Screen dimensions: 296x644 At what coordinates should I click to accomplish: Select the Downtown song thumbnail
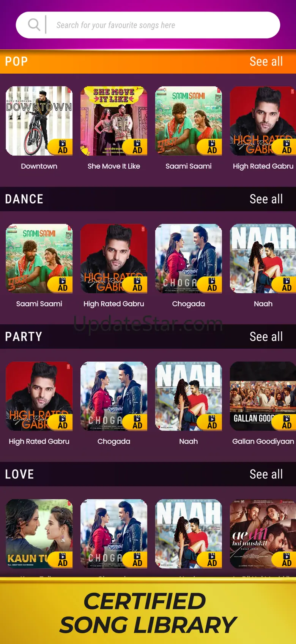pos(39,121)
